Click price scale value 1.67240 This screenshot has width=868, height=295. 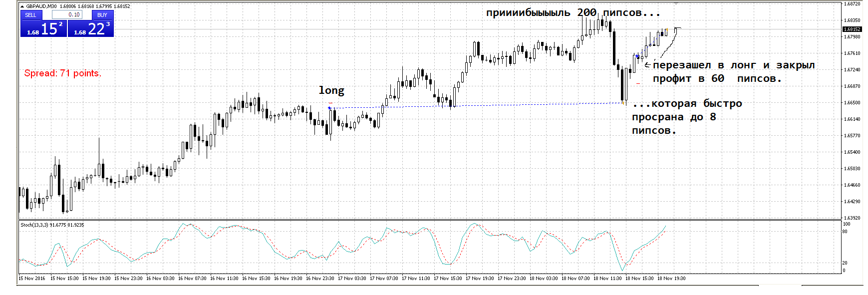click(x=852, y=70)
